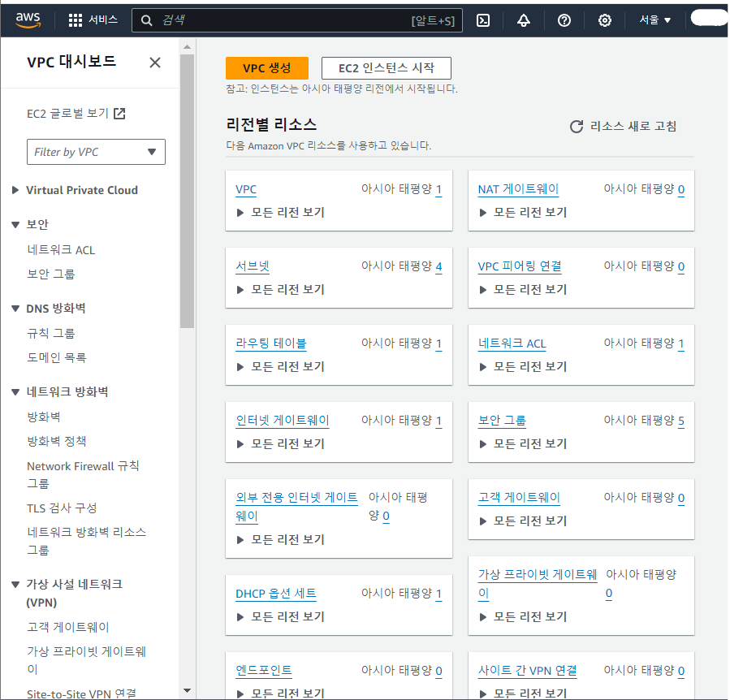Open the 네트워크 ACL card link
The height and width of the screenshot is (700, 730).
click(x=512, y=344)
